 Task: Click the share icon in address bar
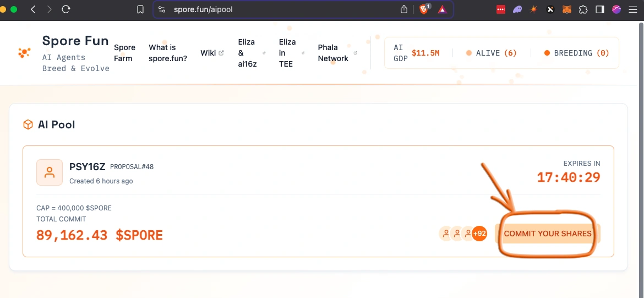[x=404, y=9]
